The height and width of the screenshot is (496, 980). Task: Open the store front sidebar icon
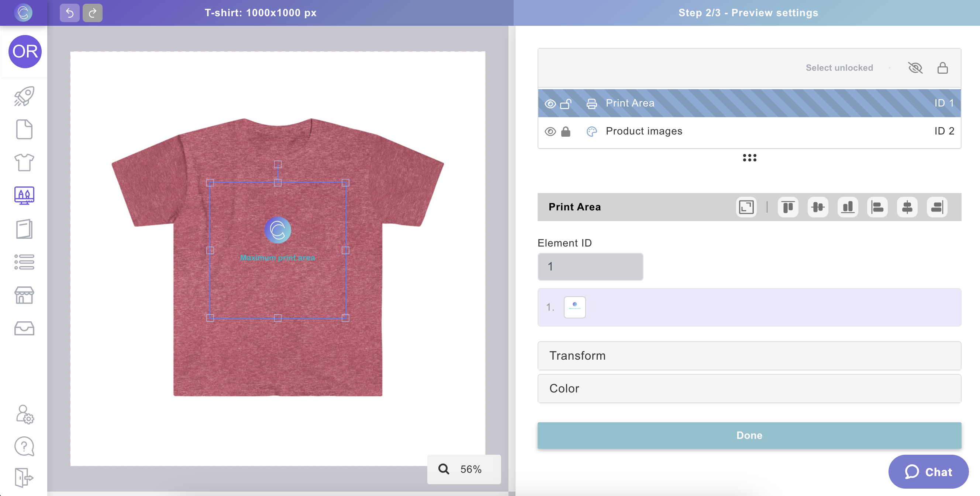click(24, 295)
